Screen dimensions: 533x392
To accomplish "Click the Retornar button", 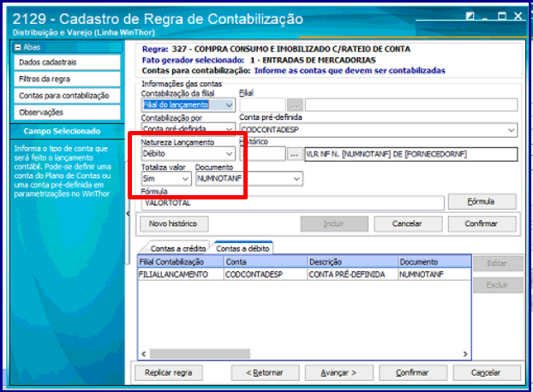I will pos(265,372).
